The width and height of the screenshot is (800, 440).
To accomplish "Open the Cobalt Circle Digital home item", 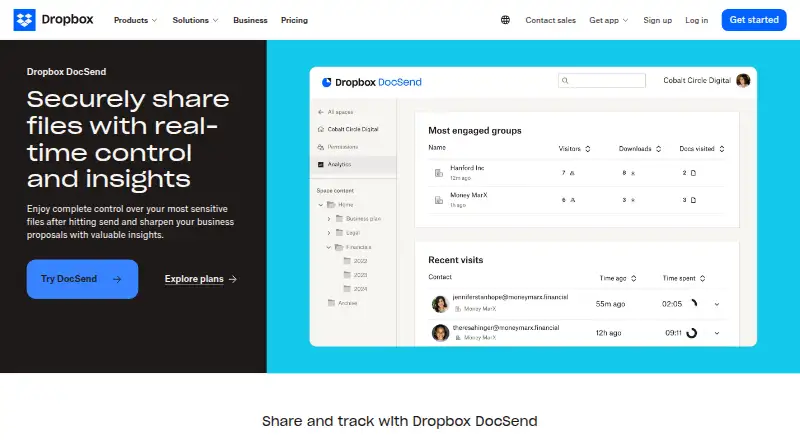I will [x=348, y=129].
